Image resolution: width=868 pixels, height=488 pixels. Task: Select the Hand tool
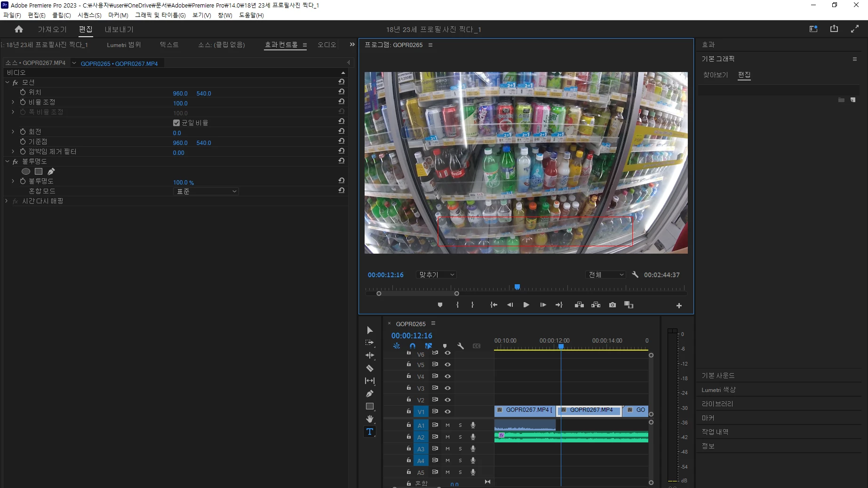point(370,419)
